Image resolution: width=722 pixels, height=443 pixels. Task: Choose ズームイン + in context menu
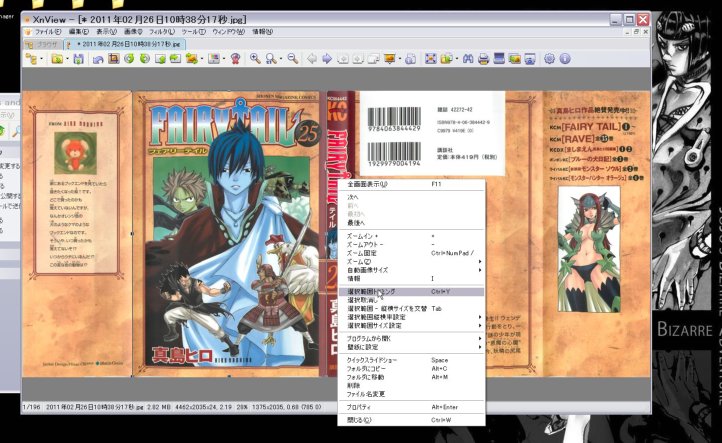click(411, 236)
